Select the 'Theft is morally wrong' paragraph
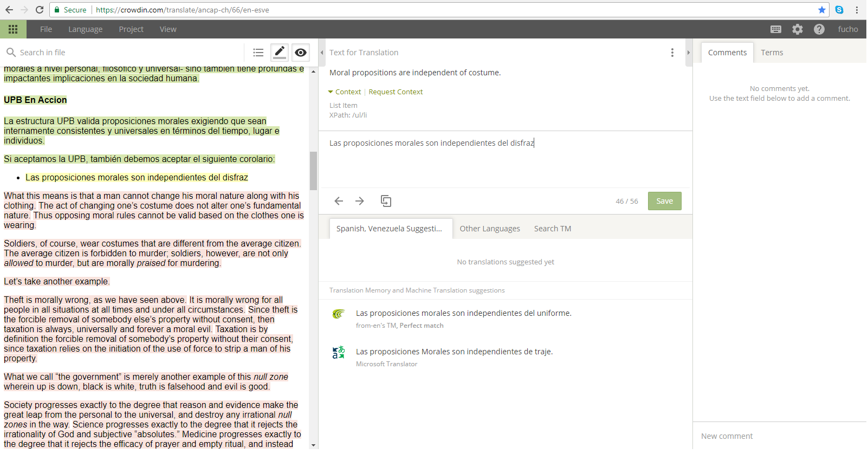The image size is (868, 467). (151, 329)
